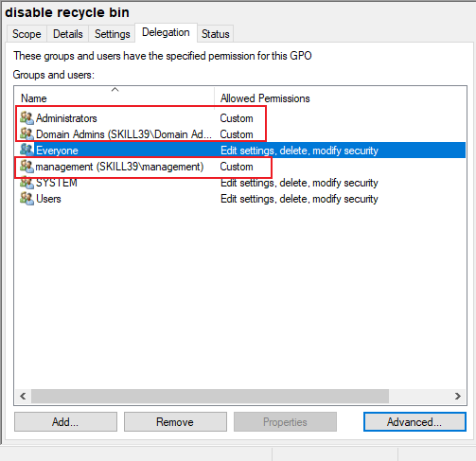Viewport: 476px width, 461px height.
Task: Open the Advanced... security dialog
Action: (414, 422)
